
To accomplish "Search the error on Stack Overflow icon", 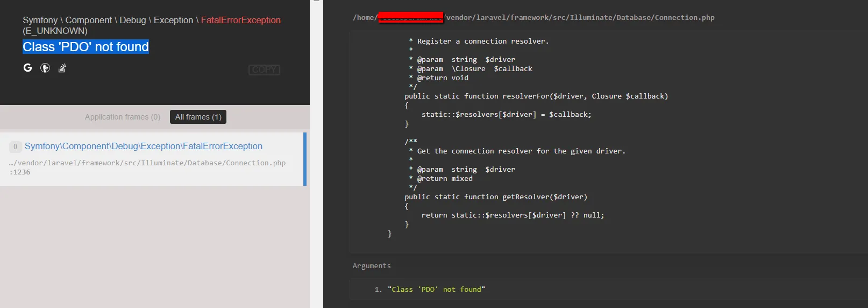I will tap(62, 68).
